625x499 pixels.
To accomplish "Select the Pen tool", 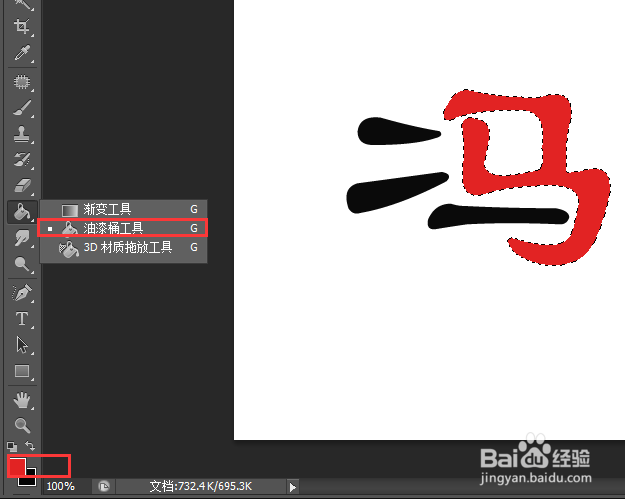I will [22, 293].
